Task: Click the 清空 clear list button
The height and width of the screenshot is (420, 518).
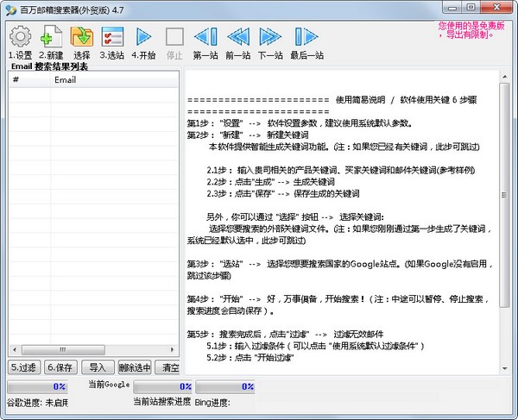Action: pos(170,367)
